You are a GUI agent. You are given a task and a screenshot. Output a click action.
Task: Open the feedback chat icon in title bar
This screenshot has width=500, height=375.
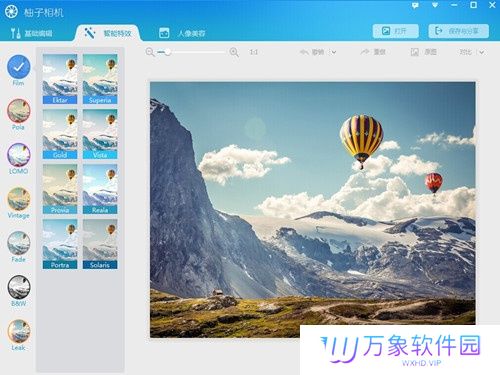(415, 6)
